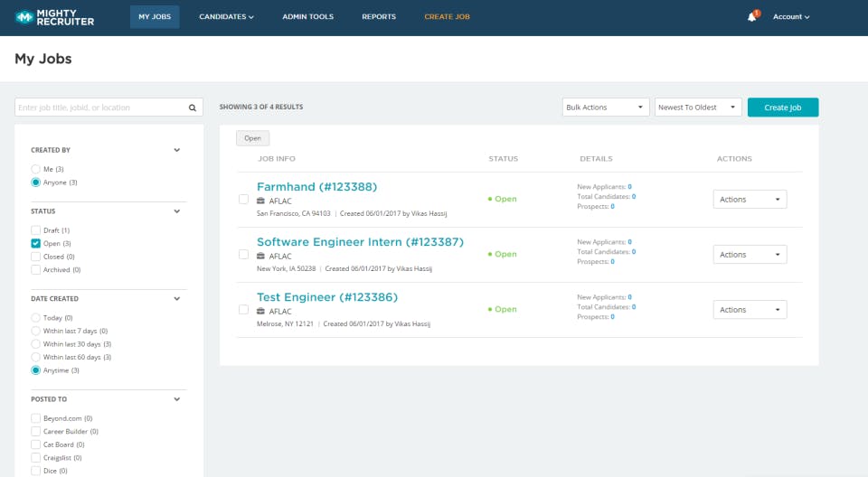
Task: Open the Newest To Oldest sort dropdown
Action: click(x=698, y=108)
